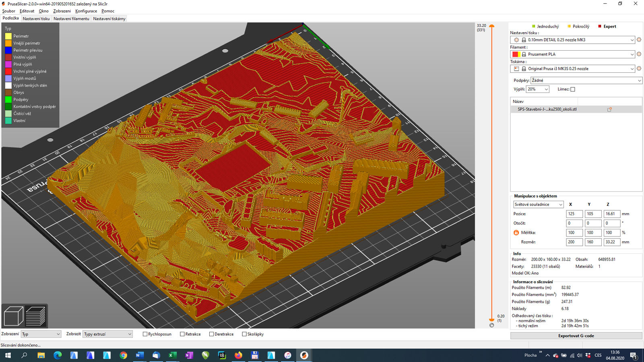
Task: Tick the Límec checkbox
Action: coord(573,89)
